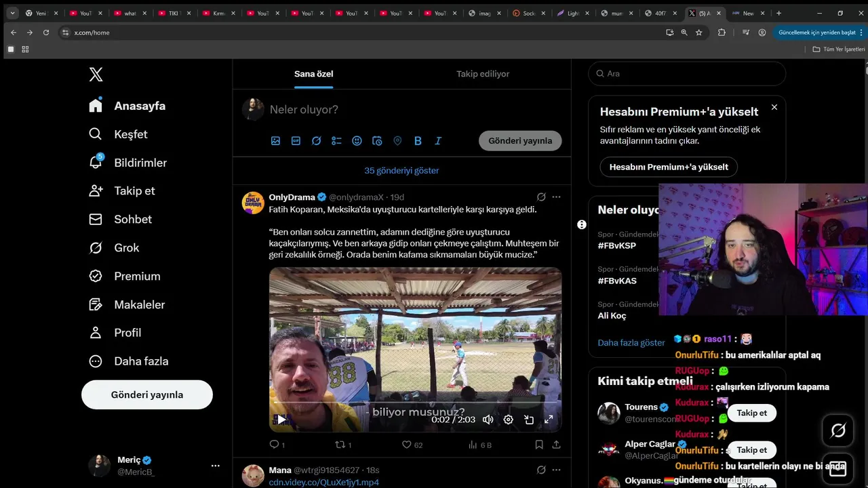The width and height of the screenshot is (868, 488).
Task: Open Chrome extensions puzzle icon
Action: 722,33
